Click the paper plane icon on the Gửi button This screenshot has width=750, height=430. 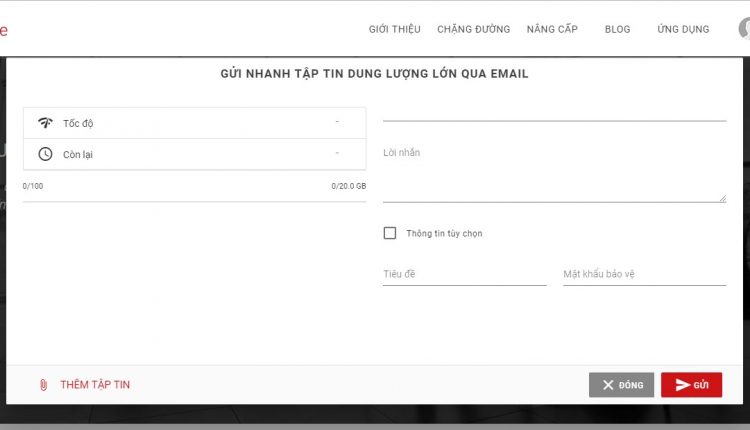point(683,385)
